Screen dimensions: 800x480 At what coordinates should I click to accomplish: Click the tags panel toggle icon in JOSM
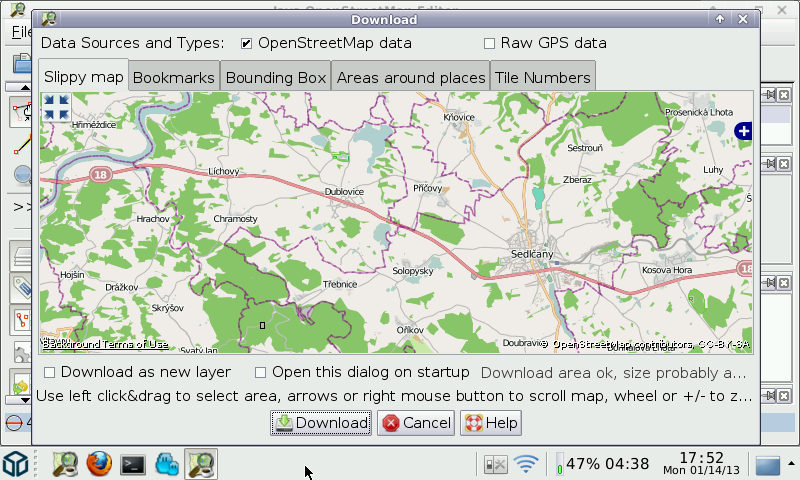(21, 287)
